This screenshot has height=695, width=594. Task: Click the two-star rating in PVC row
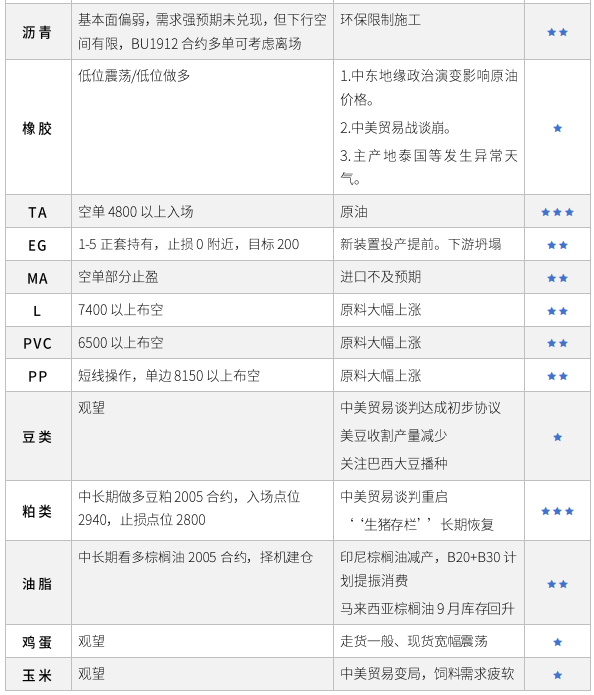(557, 343)
